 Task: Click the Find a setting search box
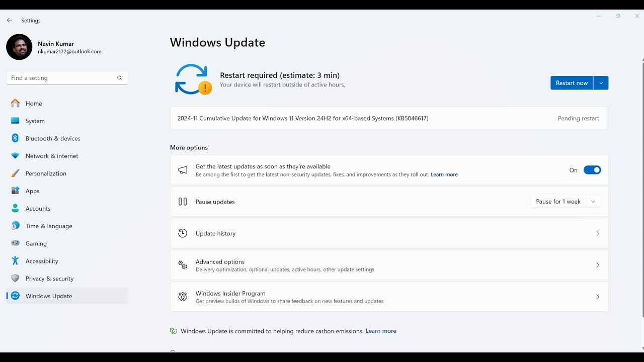tap(67, 78)
